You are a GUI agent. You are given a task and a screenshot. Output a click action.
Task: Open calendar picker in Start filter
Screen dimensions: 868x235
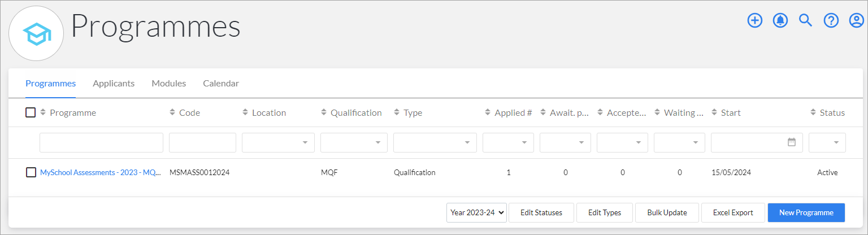[792, 142]
